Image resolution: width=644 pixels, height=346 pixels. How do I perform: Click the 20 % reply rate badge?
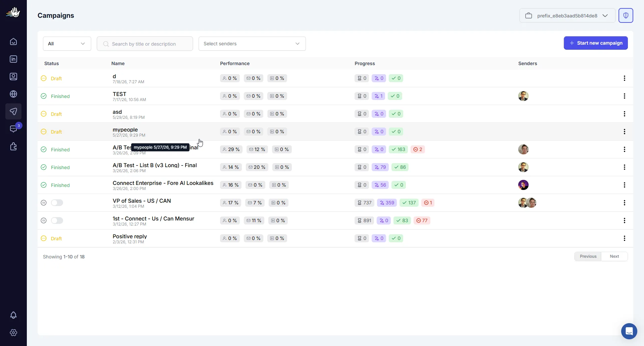257,167
